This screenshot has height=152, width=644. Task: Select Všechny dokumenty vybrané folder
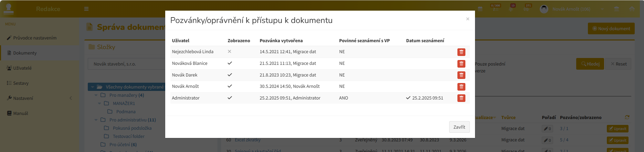click(x=135, y=87)
